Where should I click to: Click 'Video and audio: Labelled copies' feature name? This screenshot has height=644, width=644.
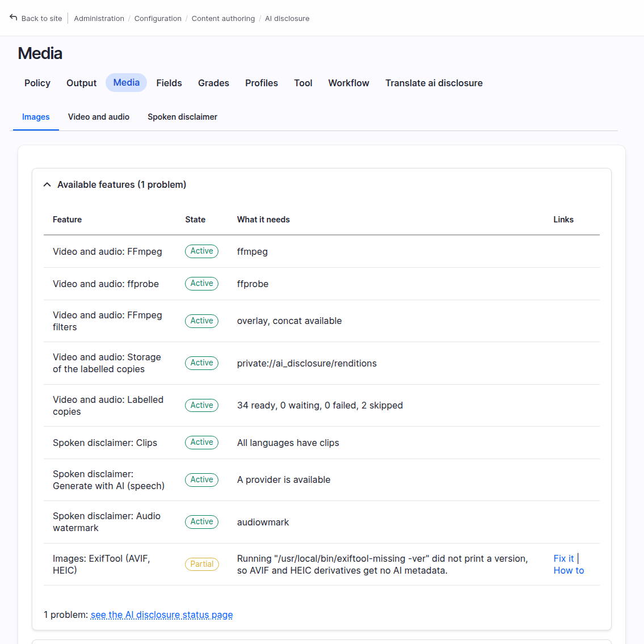(108, 406)
